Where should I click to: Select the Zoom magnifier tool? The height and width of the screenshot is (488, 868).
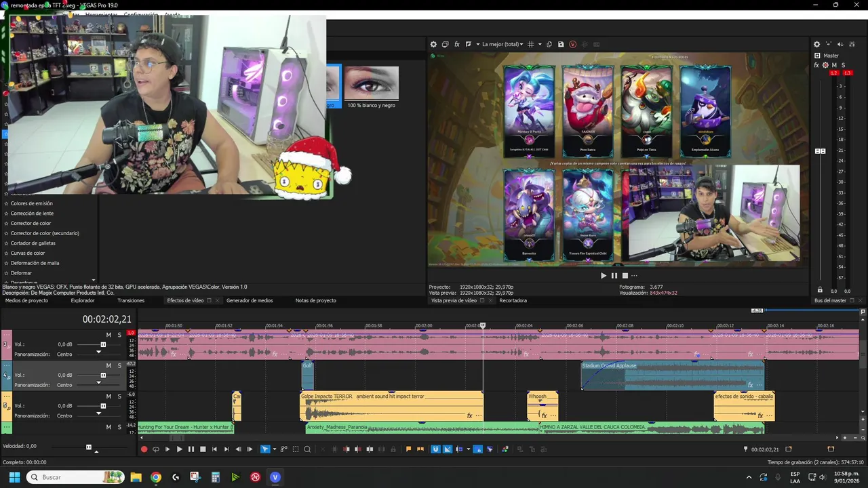pos(307,449)
